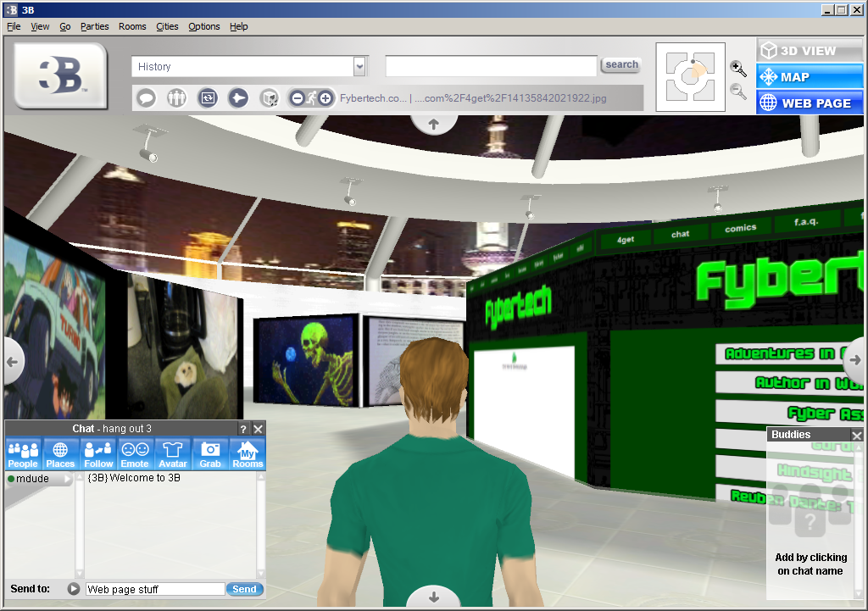Click the minus speed button
868x611 pixels.
pyautogui.click(x=298, y=98)
